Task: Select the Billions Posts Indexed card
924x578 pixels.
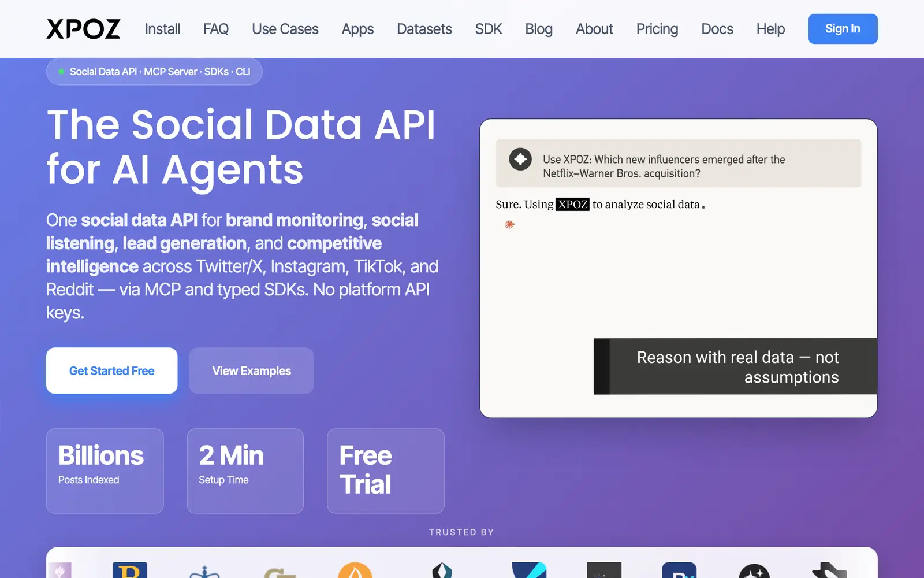Action: (x=105, y=470)
